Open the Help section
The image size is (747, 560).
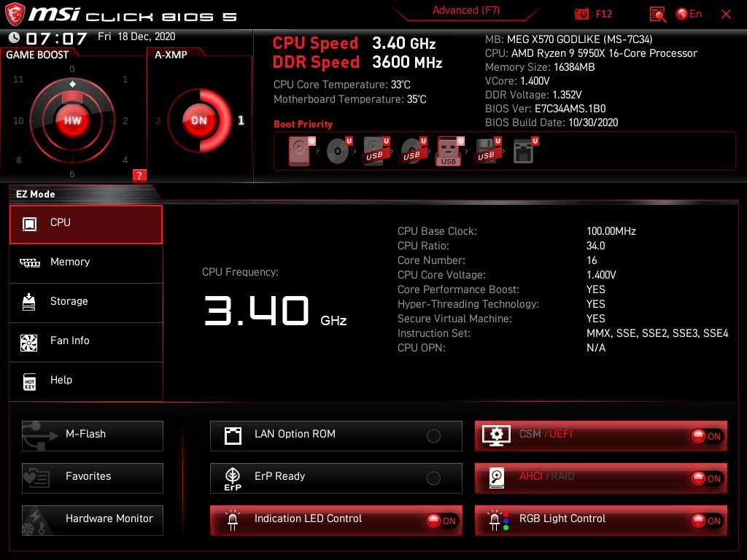(86, 381)
